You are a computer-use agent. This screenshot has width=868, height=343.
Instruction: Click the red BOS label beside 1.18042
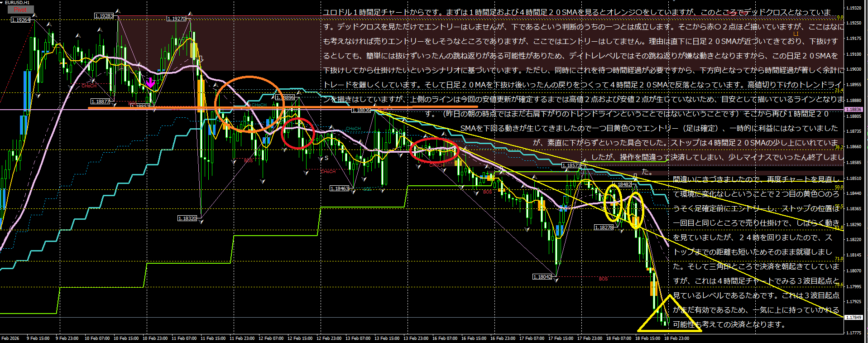click(x=603, y=279)
